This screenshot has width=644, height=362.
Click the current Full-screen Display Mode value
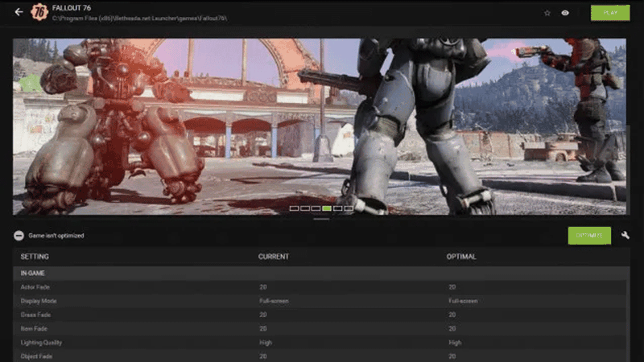[x=274, y=301]
